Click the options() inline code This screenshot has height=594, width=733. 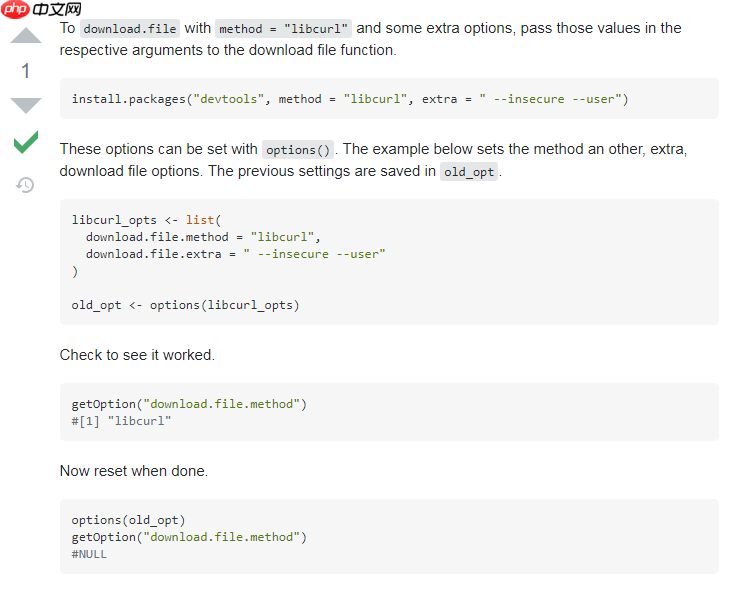(298, 150)
